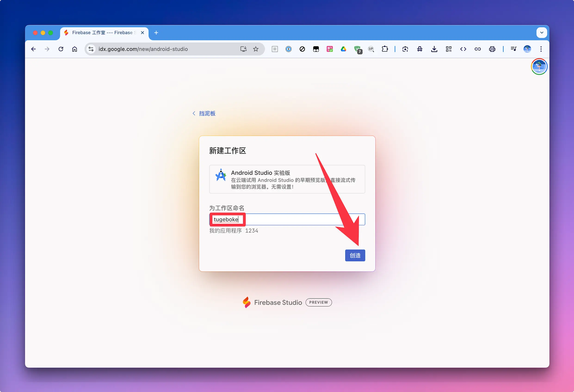The height and width of the screenshot is (392, 574).
Task: Open the pink translate extension
Action: [330, 49]
